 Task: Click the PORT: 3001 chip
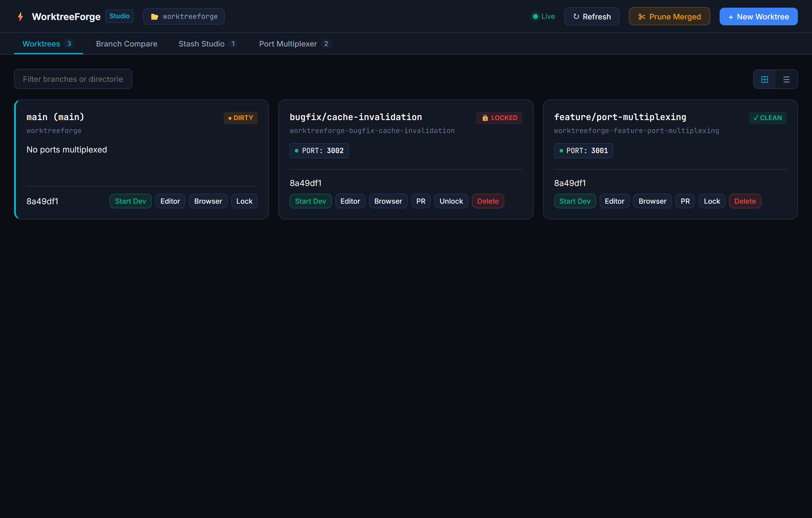583,150
